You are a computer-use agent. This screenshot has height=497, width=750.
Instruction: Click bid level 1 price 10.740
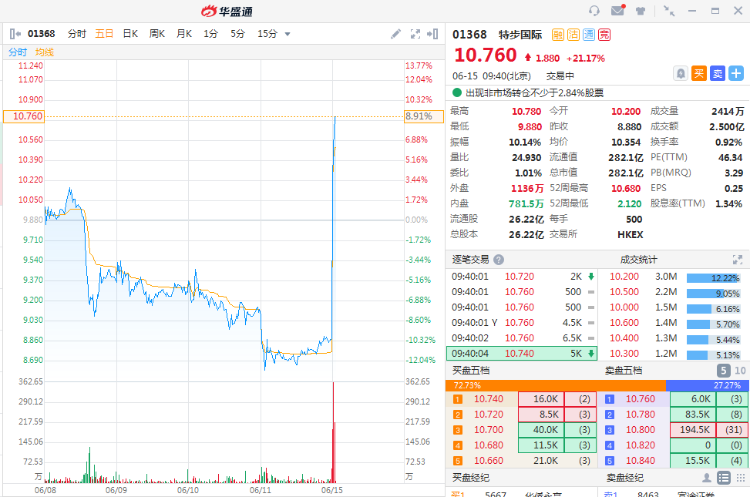click(489, 399)
